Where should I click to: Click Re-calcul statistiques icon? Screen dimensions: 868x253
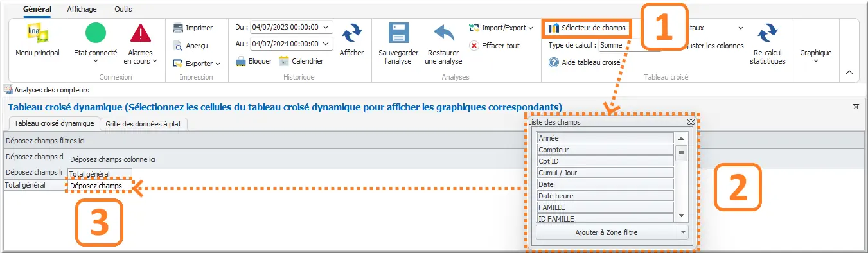[767, 33]
